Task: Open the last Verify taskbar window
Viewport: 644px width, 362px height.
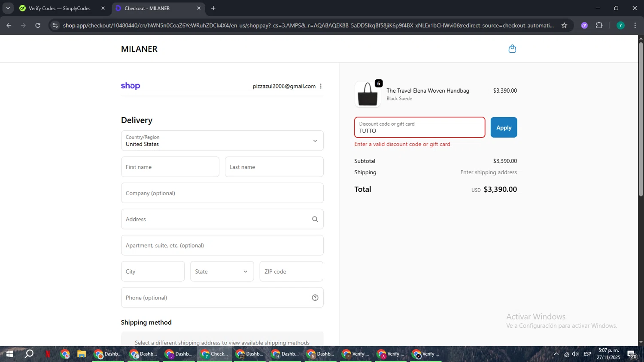Action: (426, 354)
